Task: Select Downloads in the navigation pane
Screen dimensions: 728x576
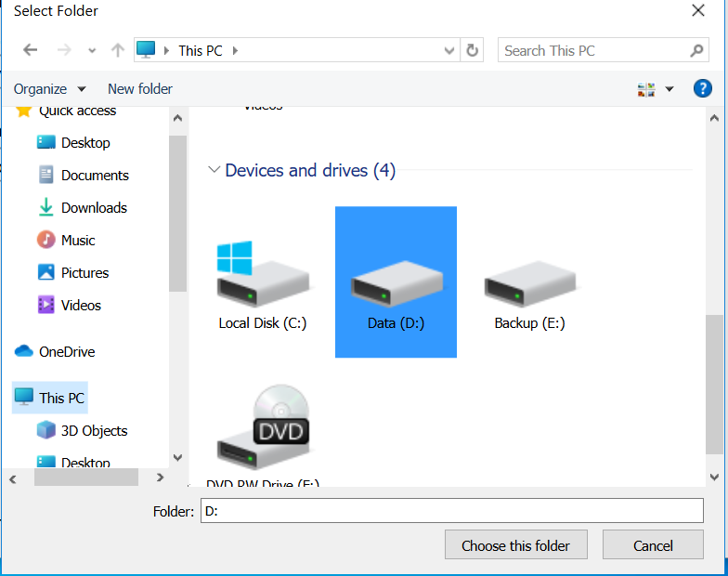Action: pyautogui.click(x=94, y=208)
